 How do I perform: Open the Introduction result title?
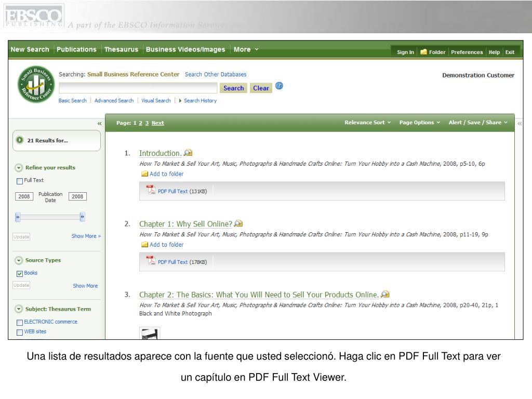point(160,153)
